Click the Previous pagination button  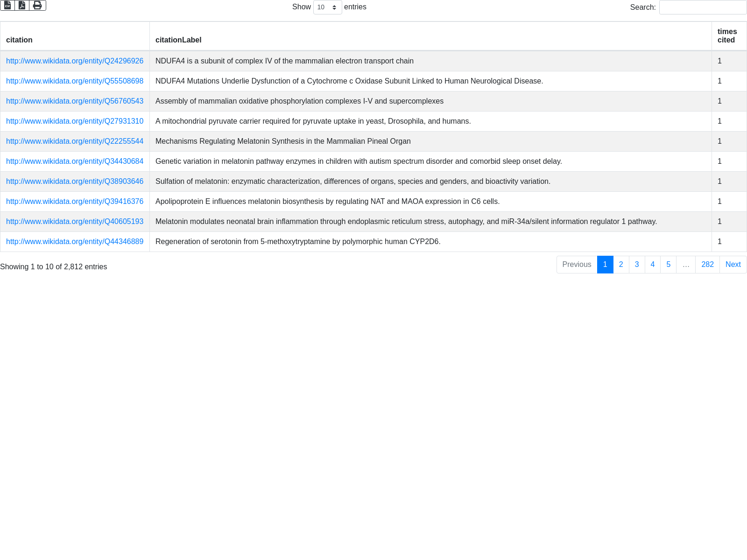(x=577, y=265)
